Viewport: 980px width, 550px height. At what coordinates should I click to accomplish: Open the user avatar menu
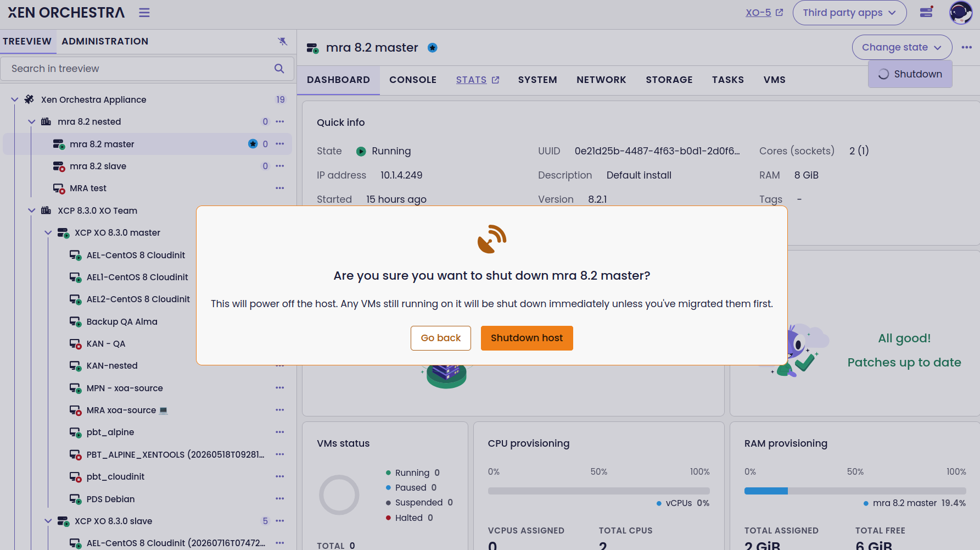(x=961, y=13)
